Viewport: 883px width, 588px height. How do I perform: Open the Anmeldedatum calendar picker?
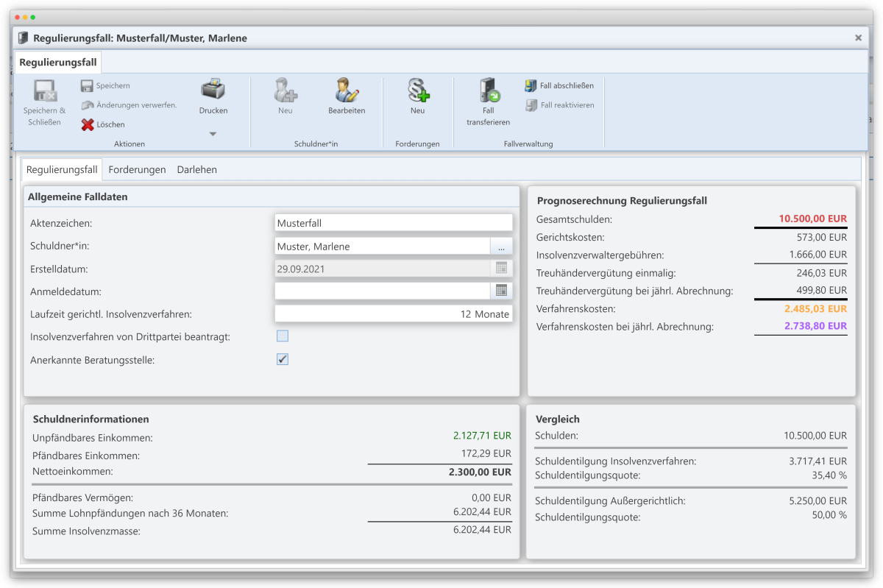tap(501, 291)
